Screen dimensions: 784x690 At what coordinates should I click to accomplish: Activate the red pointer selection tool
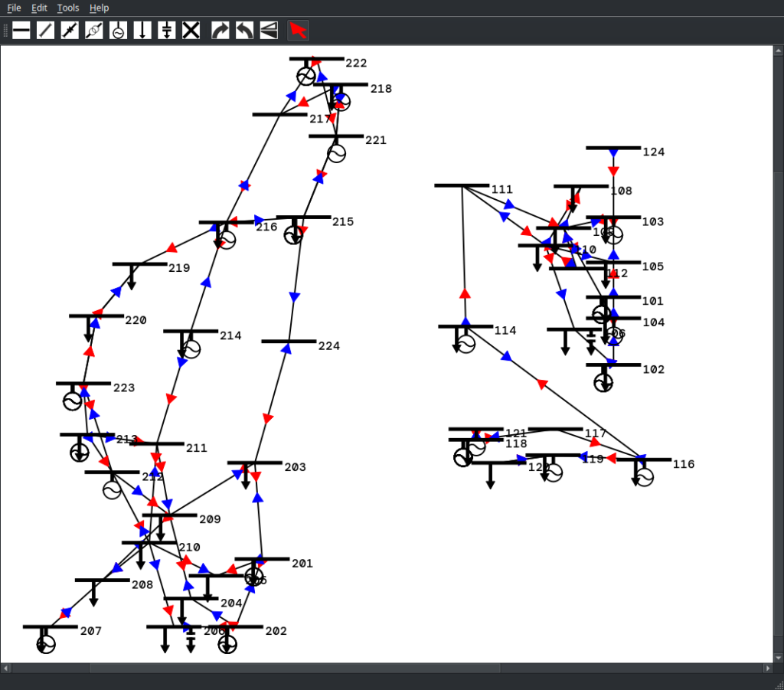298,31
